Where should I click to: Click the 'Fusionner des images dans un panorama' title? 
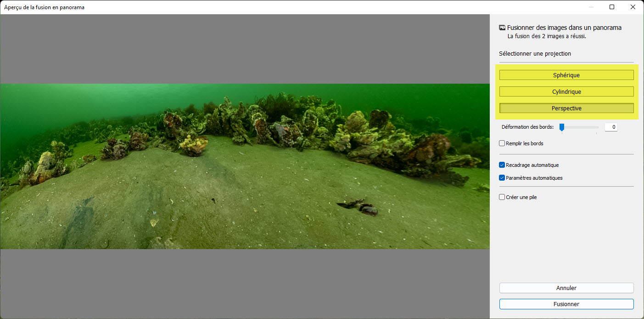564,28
